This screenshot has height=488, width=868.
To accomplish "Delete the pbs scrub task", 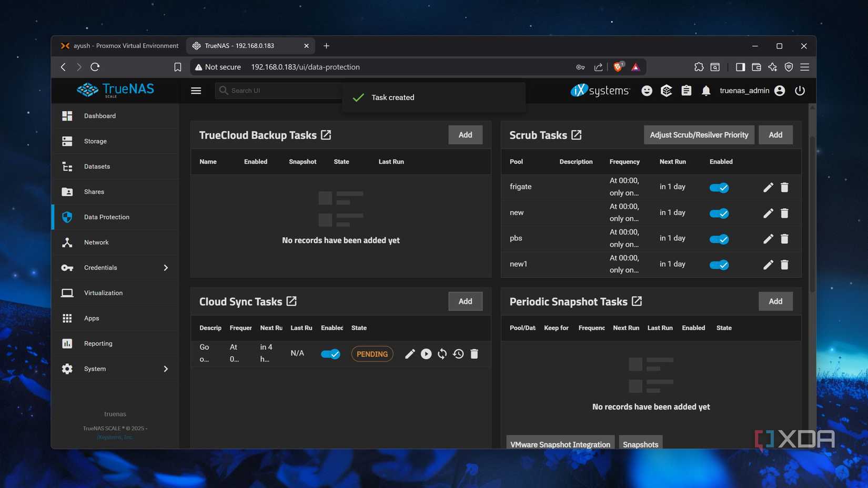I will coord(784,239).
